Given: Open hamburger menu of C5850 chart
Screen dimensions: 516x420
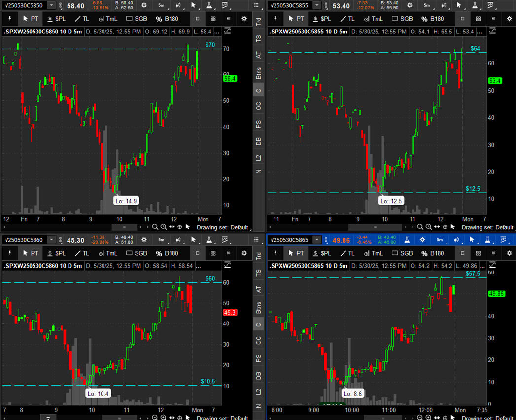Looking at the screenshot, I should click(x=256, y=5).
